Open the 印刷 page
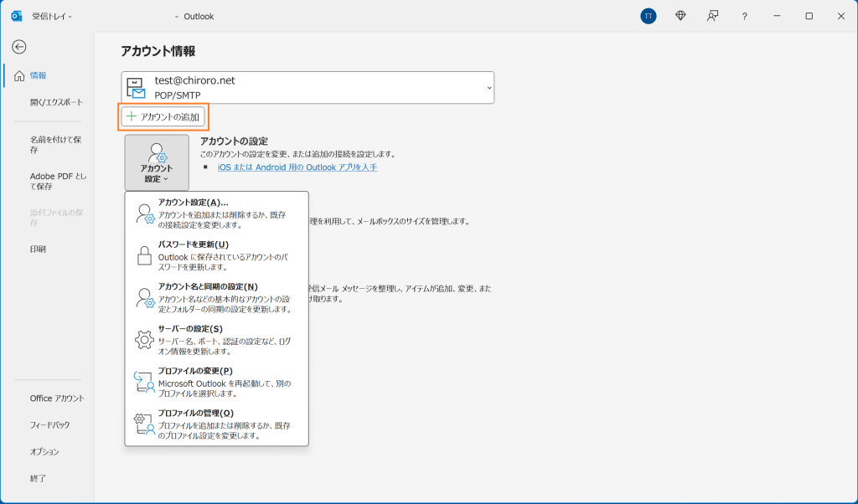 click(x=38, y=249)
